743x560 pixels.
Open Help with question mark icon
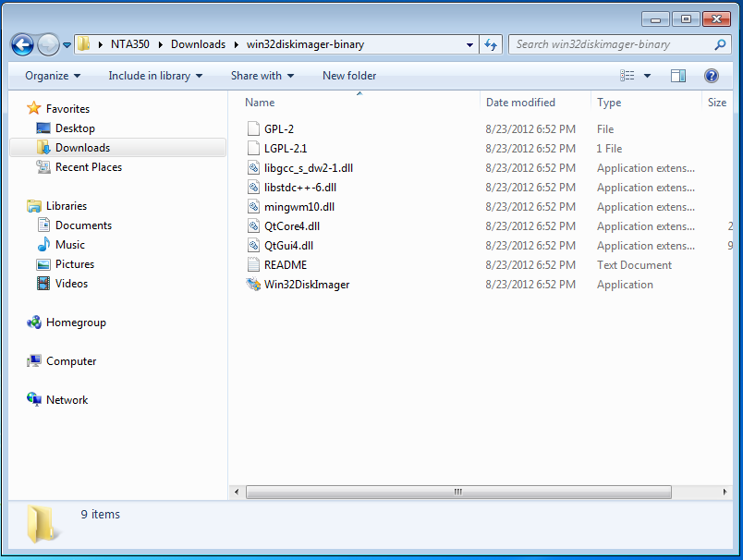pyautogui.click(x=712, y=76)
